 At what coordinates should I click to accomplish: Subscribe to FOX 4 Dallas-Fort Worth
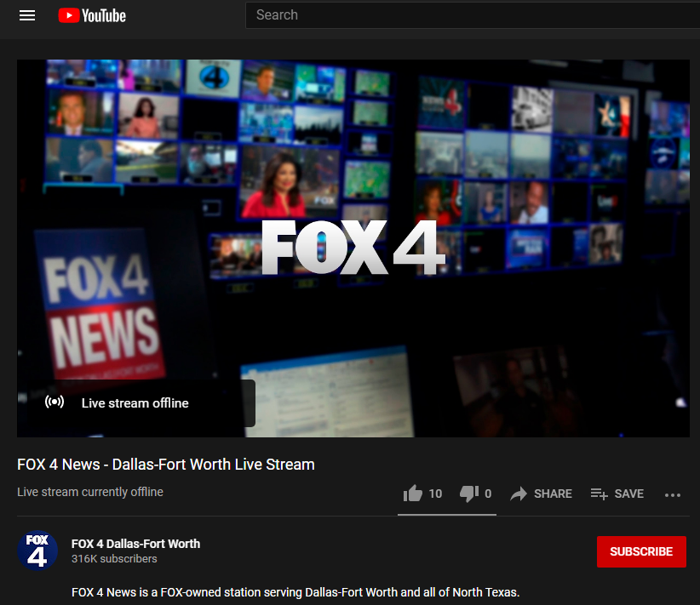tap(641, 551)
